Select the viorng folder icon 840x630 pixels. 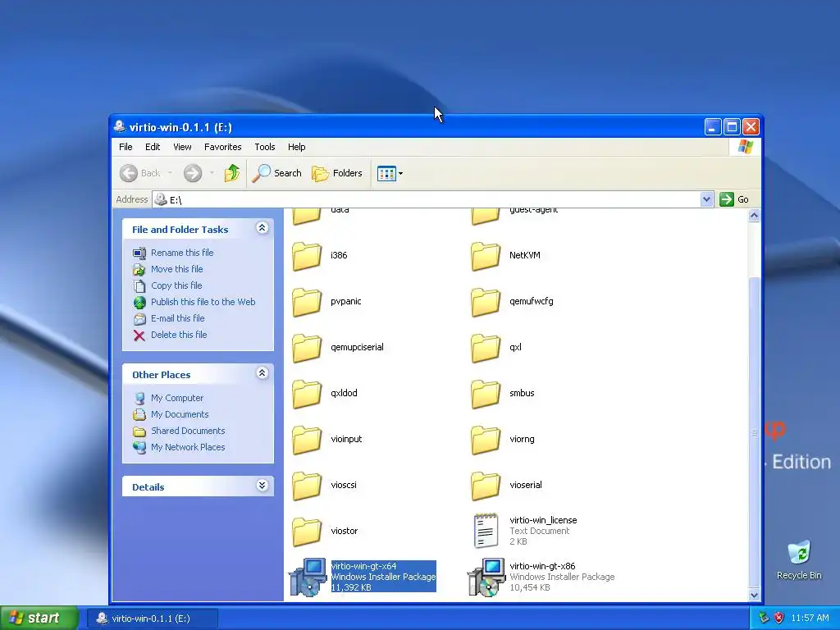pos(486,440)
